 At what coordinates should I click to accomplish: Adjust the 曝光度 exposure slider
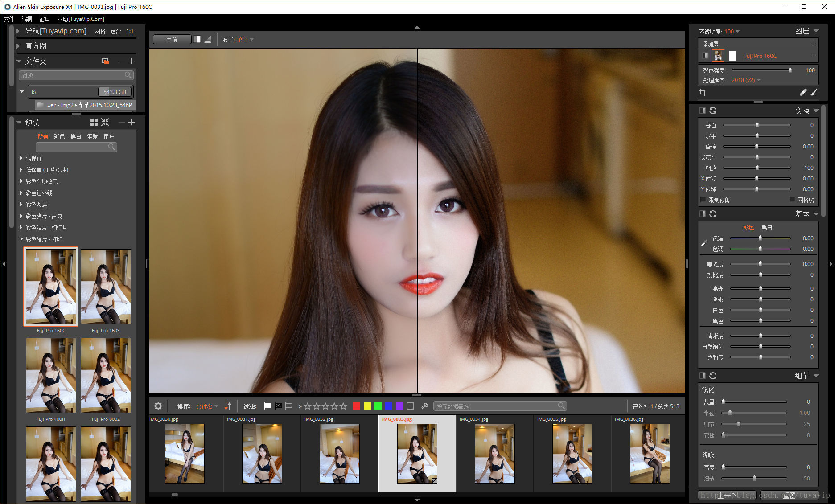tap(761, 264)
